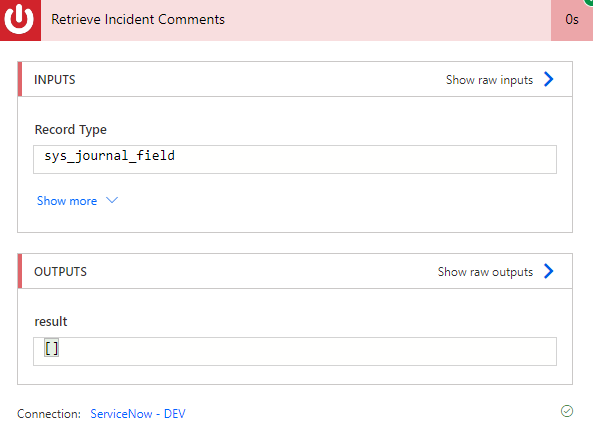Click the Show more link

coord(67,201)
